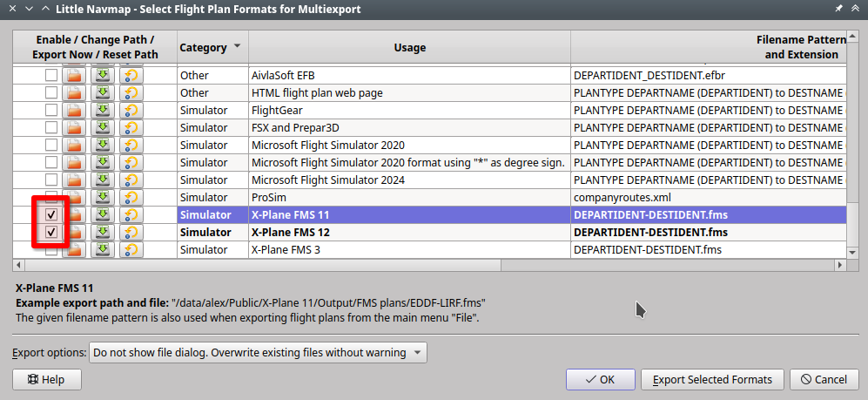Toggle sort arrow on Category column
The width and height of the screenshot is (868, 400).
(x=238, y=46)
